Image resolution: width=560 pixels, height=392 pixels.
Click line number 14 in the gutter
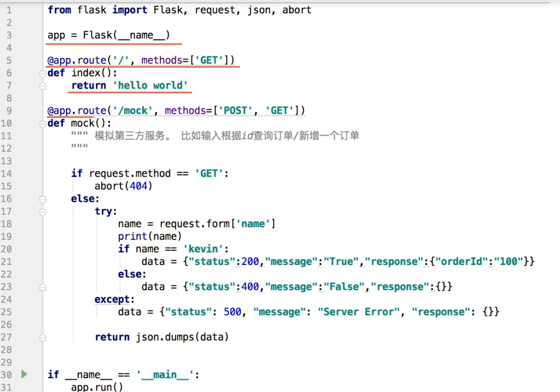[x=6, y=173]
